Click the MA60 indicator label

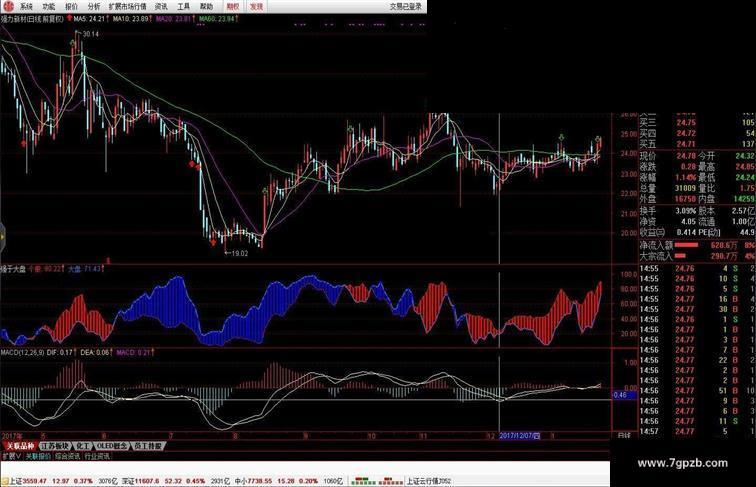pos(217,19)
